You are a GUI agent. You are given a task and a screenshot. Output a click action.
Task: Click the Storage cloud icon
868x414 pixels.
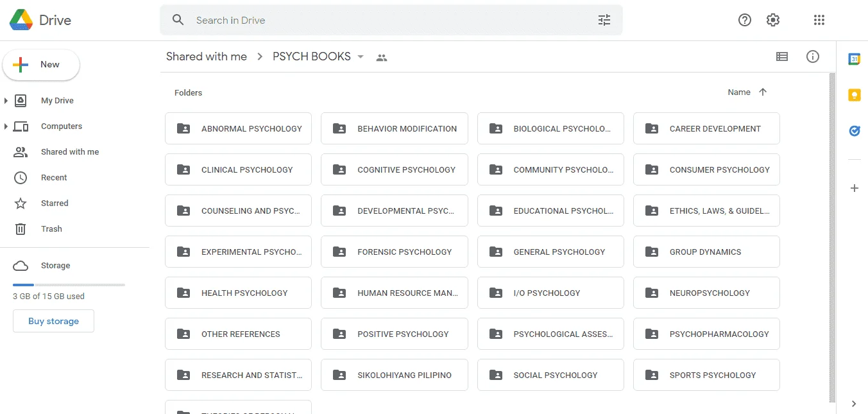click(21, 266)
